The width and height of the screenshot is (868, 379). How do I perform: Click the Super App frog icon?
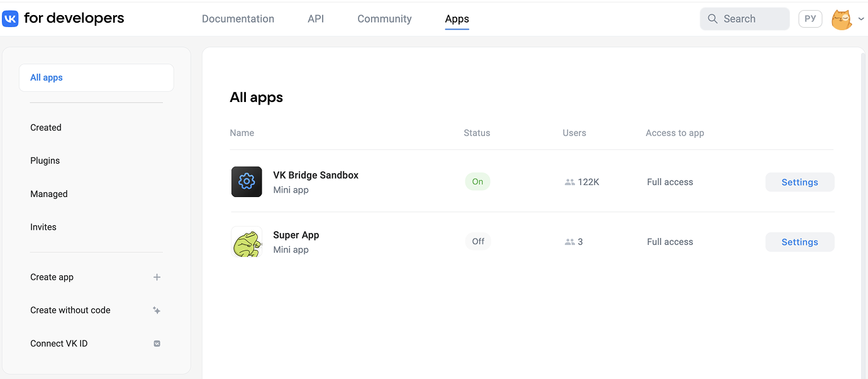[x=247, y=242]
